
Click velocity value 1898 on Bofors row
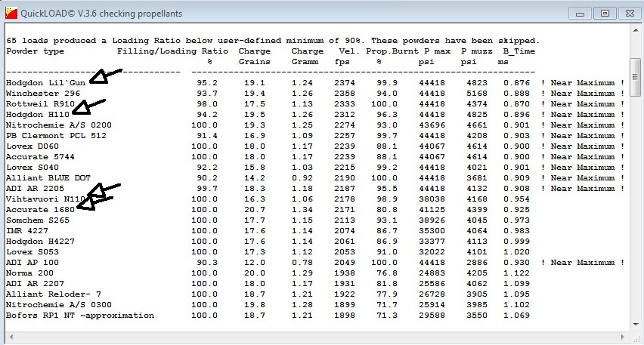[345, 316]
